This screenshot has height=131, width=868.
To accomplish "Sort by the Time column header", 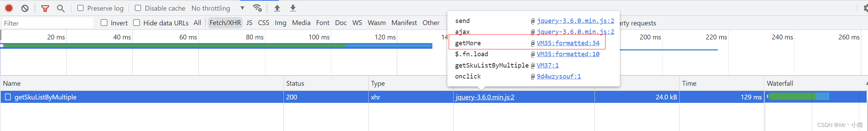I will pos(722,83).
